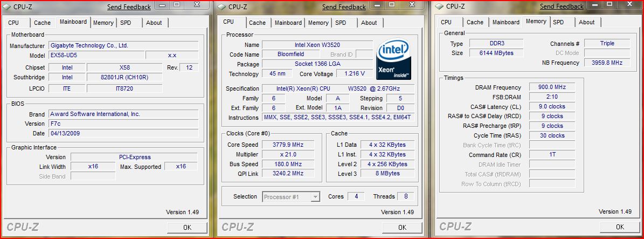Screen dimensions: 644x239
Task: Click the 3240.2 MHz QPI link value
Action: 288,174
